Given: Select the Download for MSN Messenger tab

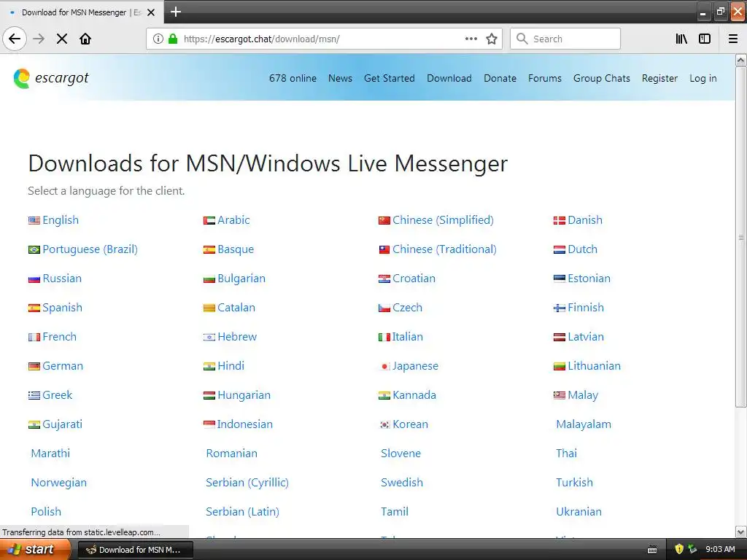Looking at the screenshot, I should [x=82, y=12].
